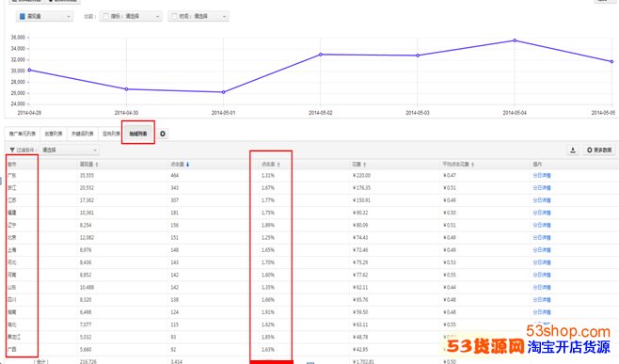Screen dimensions: 619x364
Task: Click the chart data point for 2014-05-02
Action: (x=321, y=55)
